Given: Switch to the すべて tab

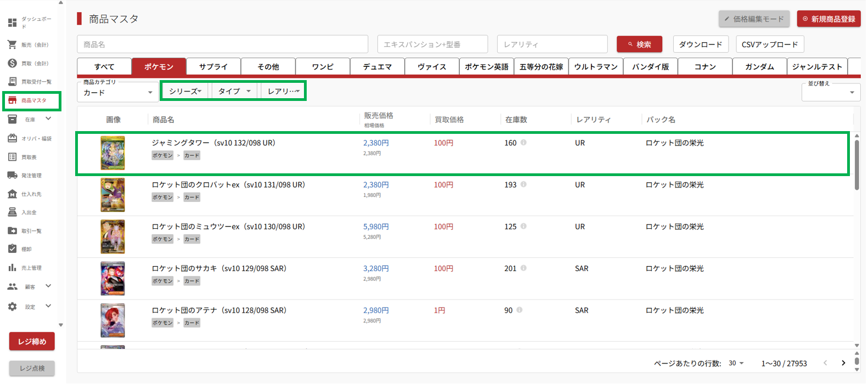Looking at the screenshot, I should pos(104,66).
